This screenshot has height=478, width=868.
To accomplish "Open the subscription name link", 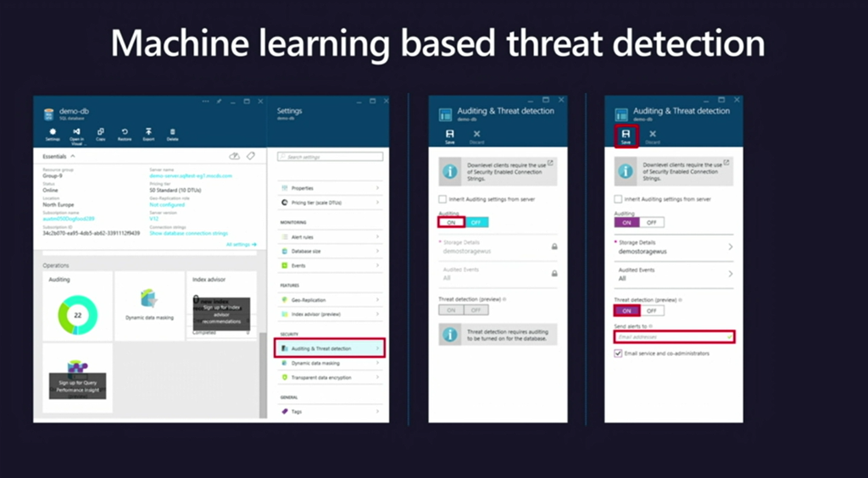I will point(70,219).
